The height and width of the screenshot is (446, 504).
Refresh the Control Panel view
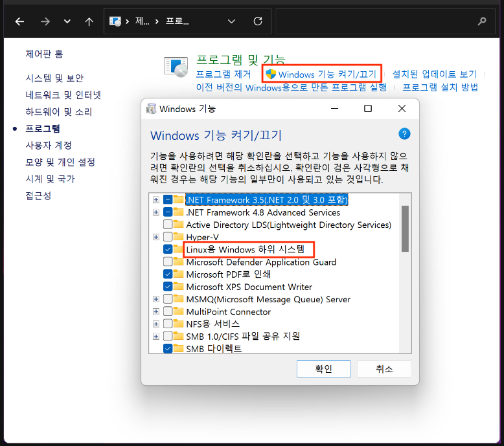258,21
